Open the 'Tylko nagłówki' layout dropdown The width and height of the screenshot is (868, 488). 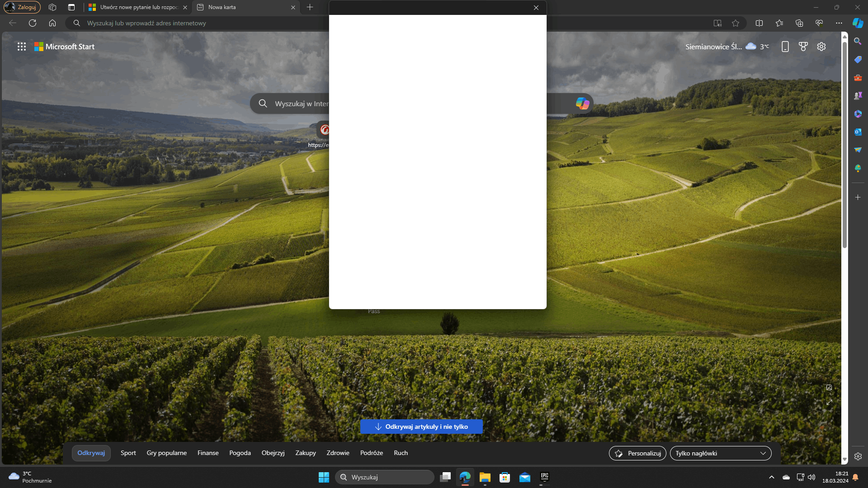[x=721, y=453]
